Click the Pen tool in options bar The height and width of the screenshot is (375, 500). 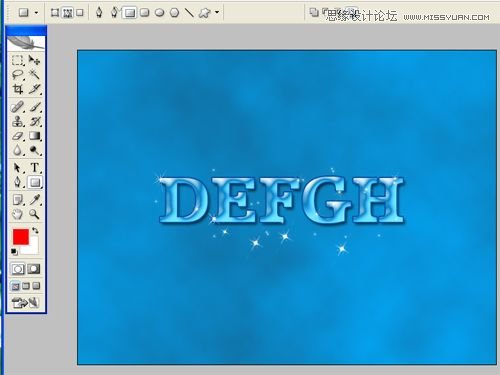(x=99, y=13)
